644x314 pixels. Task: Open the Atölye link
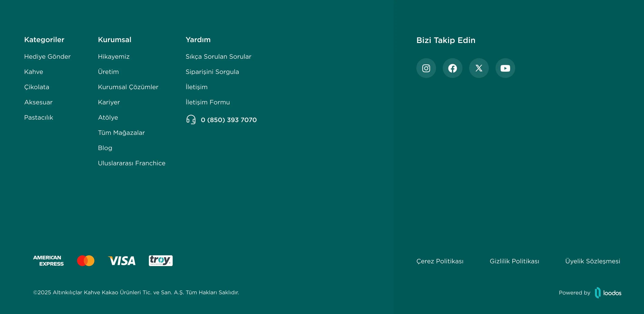[x=108, y=117]
